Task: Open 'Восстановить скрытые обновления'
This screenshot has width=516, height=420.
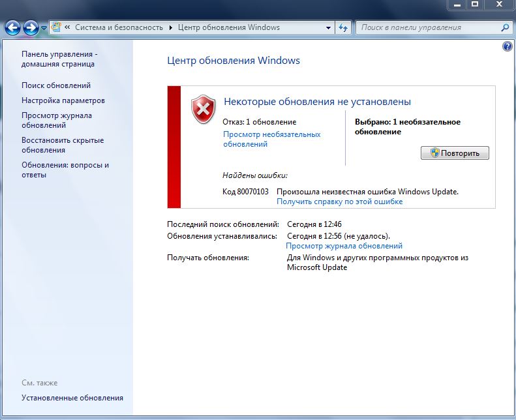Action: coord(63,145)
